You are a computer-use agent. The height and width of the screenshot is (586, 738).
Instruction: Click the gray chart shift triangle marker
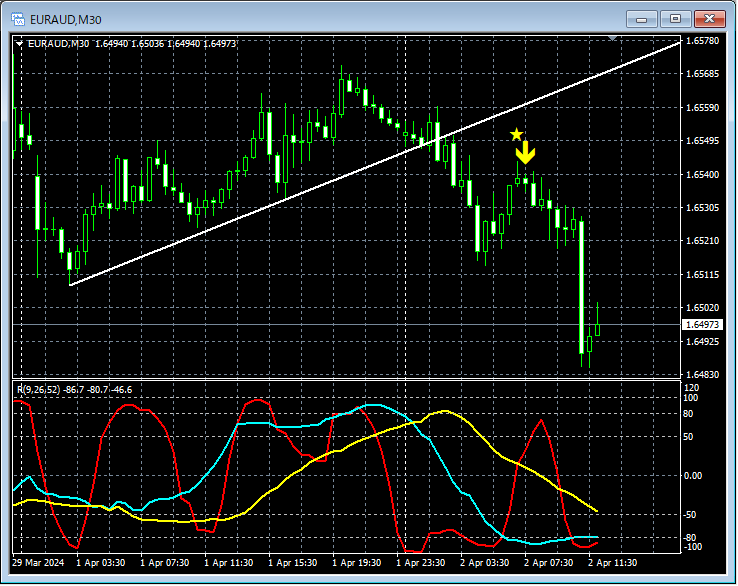pos(612,38)
